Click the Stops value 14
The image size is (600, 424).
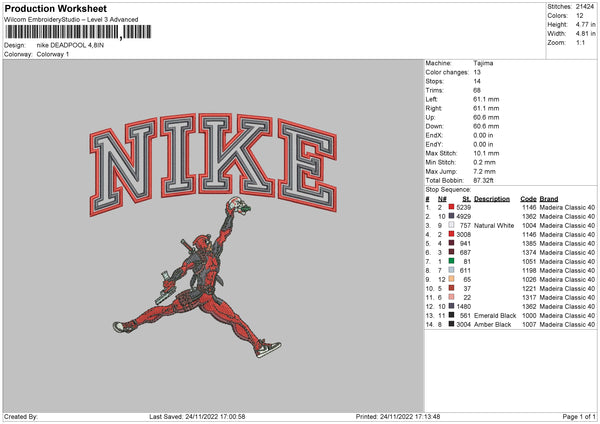pyautogui.click(x=477, y=81)
